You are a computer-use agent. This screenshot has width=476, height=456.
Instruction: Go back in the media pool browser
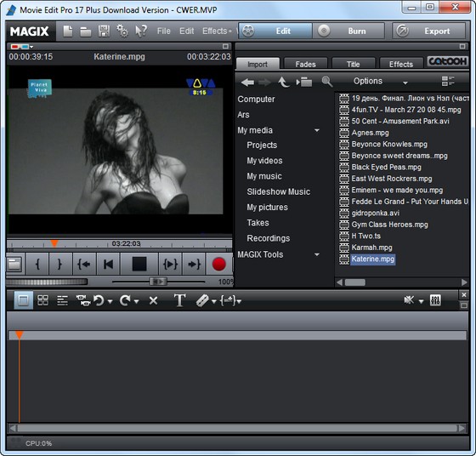(x=247, y=82)
